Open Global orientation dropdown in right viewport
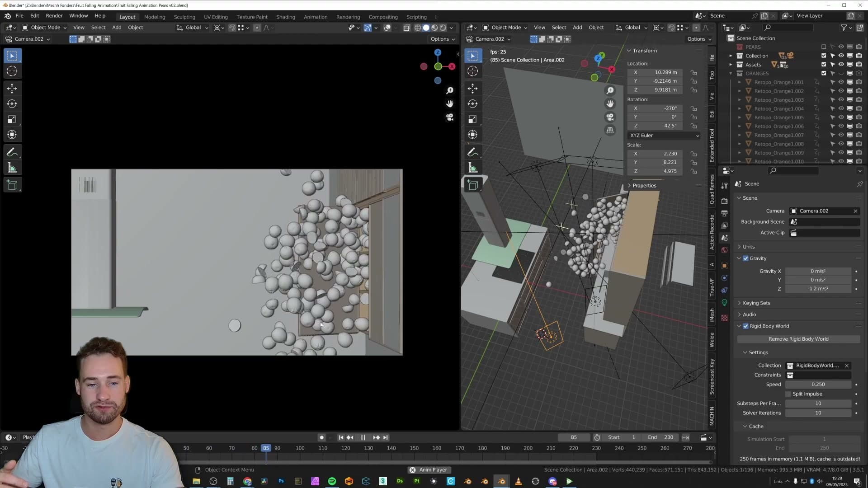 632,28
